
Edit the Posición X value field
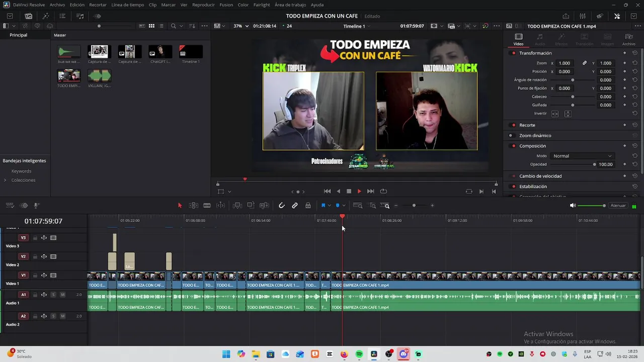(565, 71)
